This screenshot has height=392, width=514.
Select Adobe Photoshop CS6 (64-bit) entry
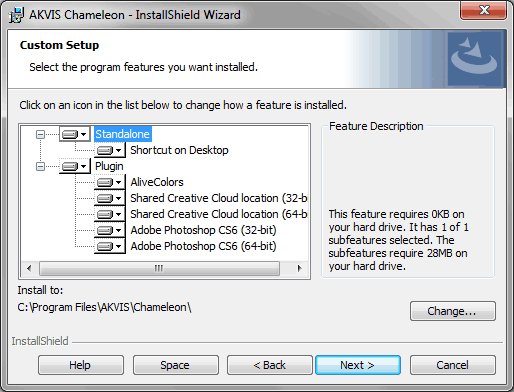coord(203,246)
